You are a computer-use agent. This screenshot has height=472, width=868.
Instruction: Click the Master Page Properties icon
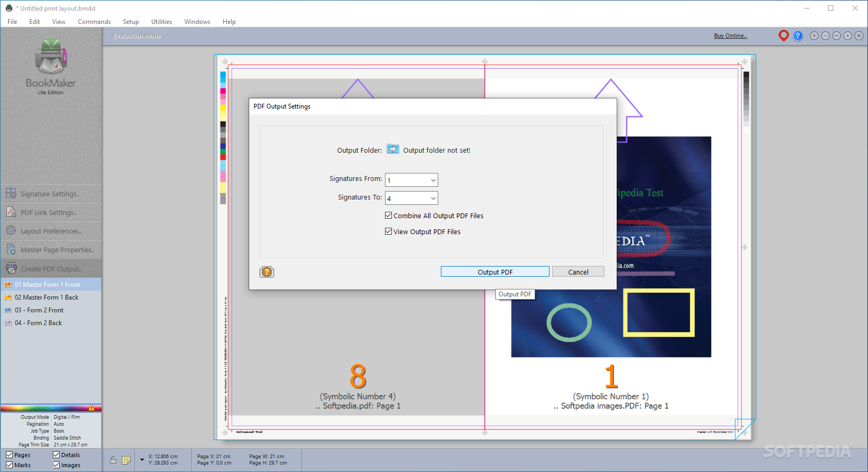point(11,249)
